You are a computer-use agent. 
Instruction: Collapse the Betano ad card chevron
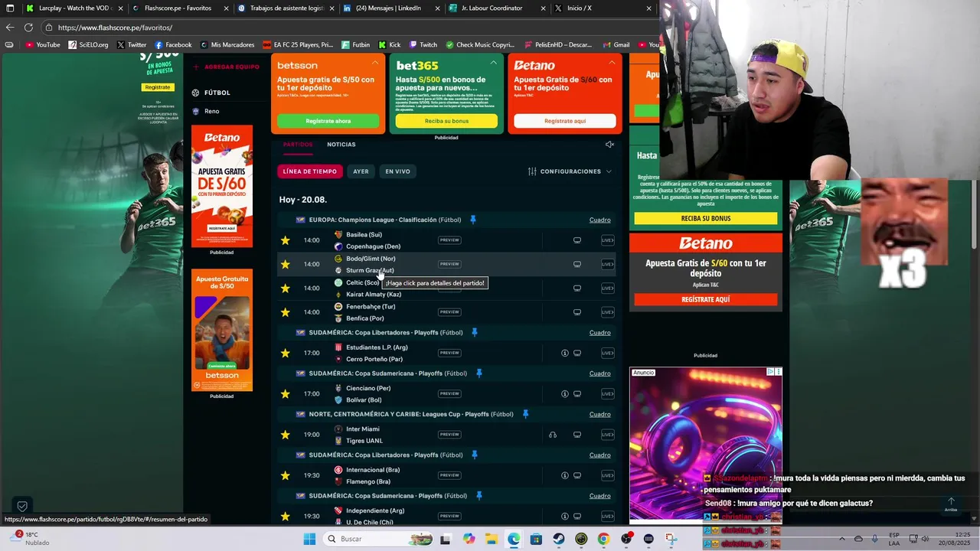612,64
